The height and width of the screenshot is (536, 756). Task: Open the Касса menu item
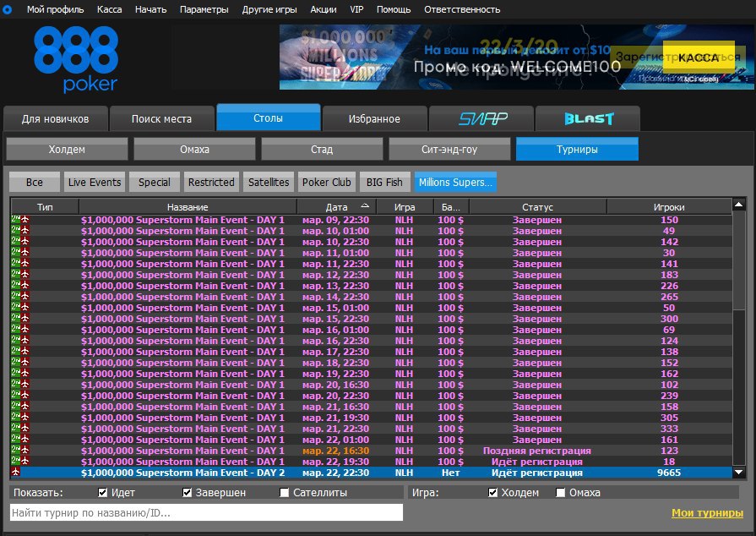click(110, 9)
